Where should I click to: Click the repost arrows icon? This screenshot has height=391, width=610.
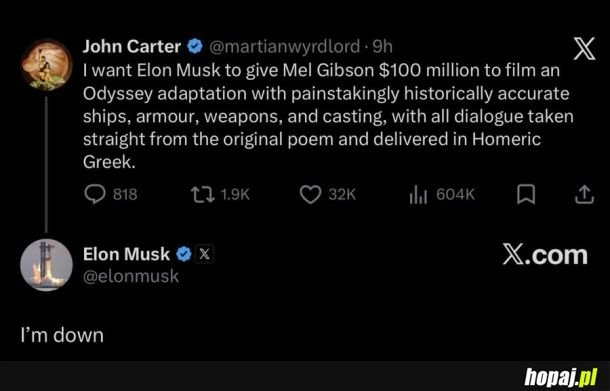[x=202, y=194]
